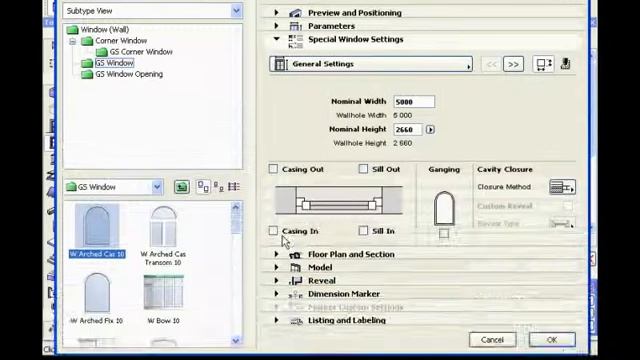Screen dimensions: 640x360
Task: Click the Reveal panel icon
Action: coord(296,281)
